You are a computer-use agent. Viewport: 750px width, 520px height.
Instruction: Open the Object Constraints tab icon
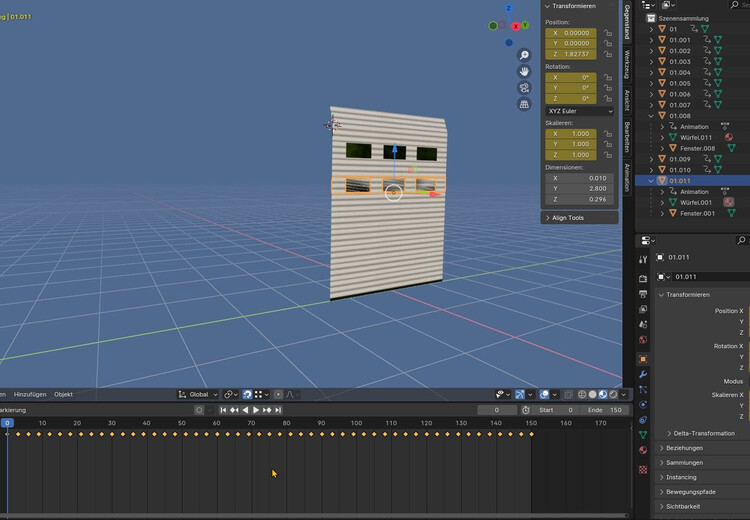point(643,420)
